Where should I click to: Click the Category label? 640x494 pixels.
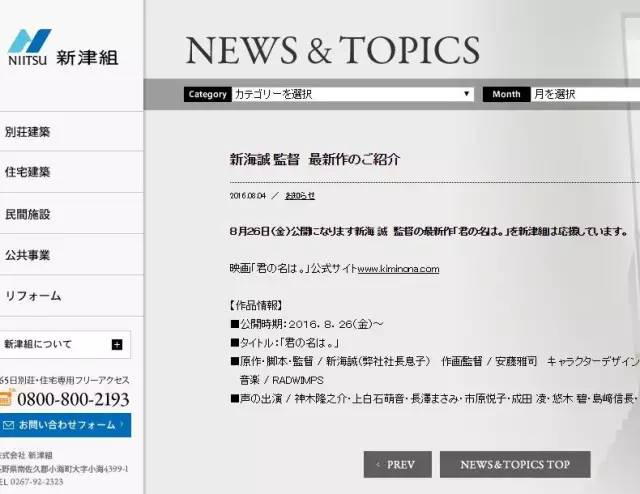[207, 94]
